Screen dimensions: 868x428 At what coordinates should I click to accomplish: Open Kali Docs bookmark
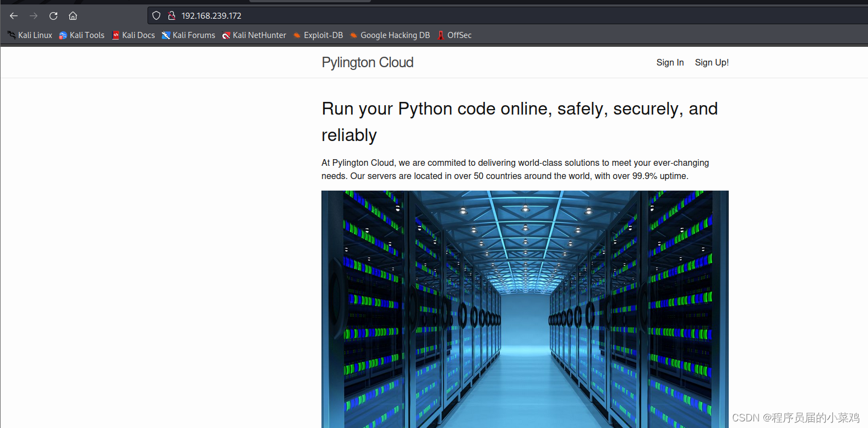[133, 35]
